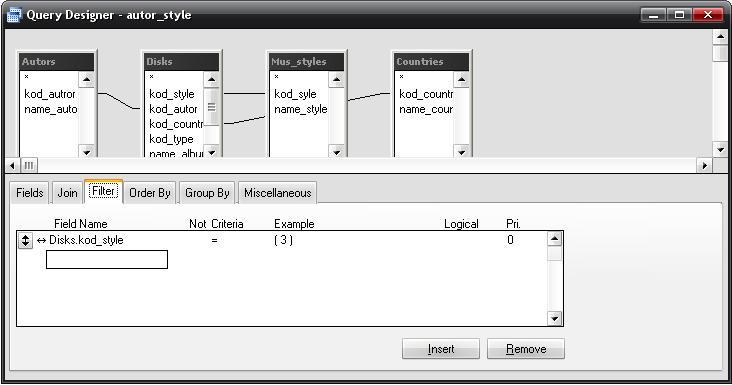Image resolution: width=732 pixels, height=385 pixels.
Task: Click the Remove button
Action: click(526, 349)
